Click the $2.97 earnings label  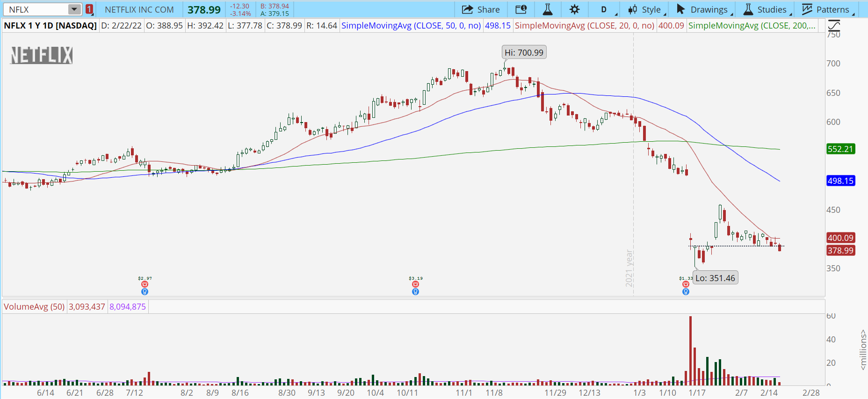pyautogui.click(x=145, y=278)
